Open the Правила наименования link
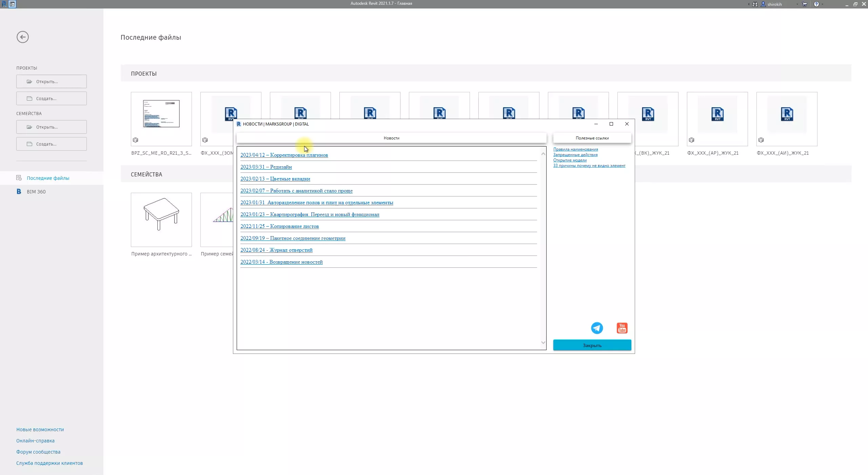This screenshot has width=868, height=475. click(x=575, y=149)
